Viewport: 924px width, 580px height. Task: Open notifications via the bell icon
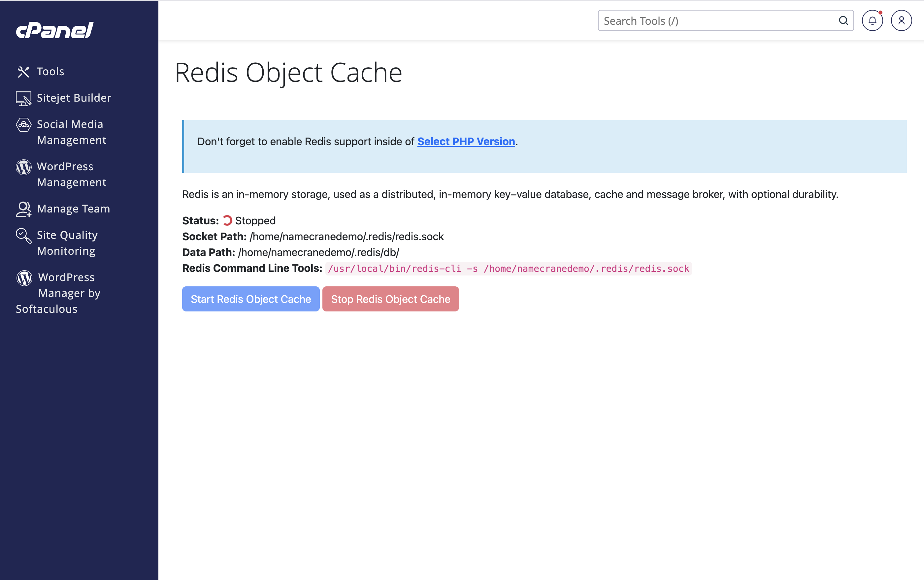(872, 21)
